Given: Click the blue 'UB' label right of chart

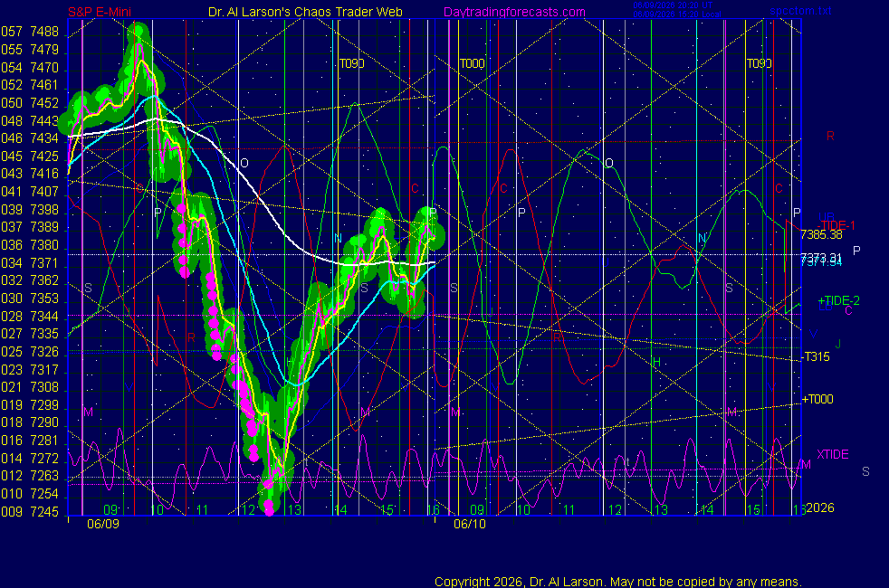Looking at the screenshot, I should pos(827,216).
